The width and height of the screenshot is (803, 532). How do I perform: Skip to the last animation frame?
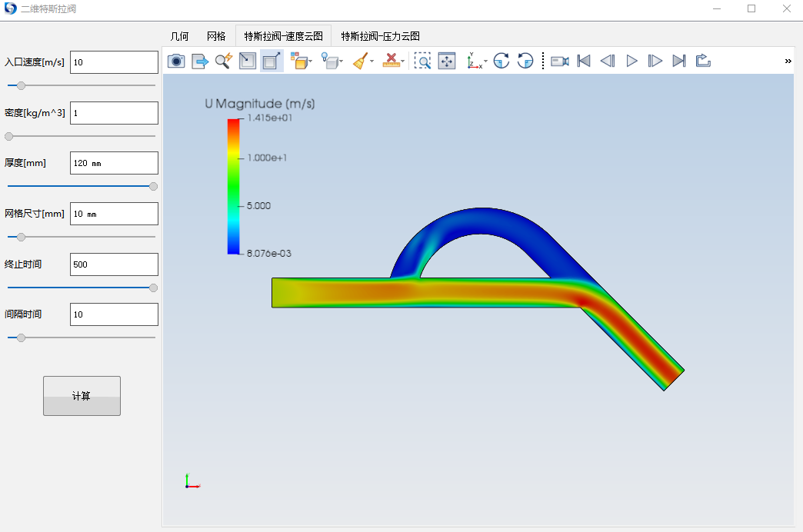pos(678,62)
